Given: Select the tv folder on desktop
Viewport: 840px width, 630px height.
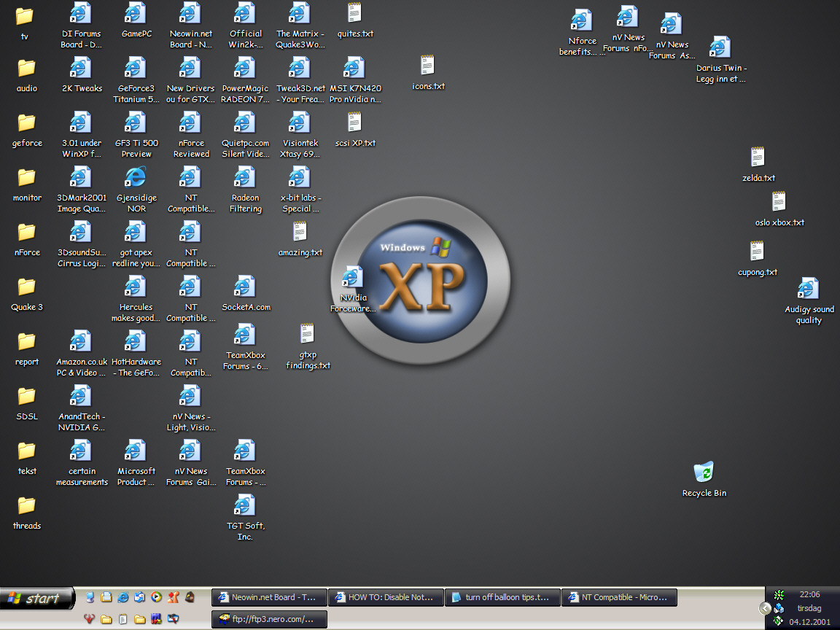Looking at the screenshot, I should point(25,23).
